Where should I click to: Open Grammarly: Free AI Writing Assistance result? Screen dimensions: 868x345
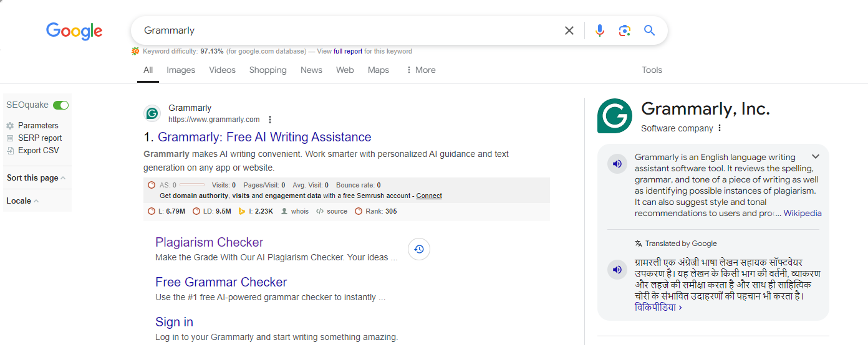[x=264, y=138]
